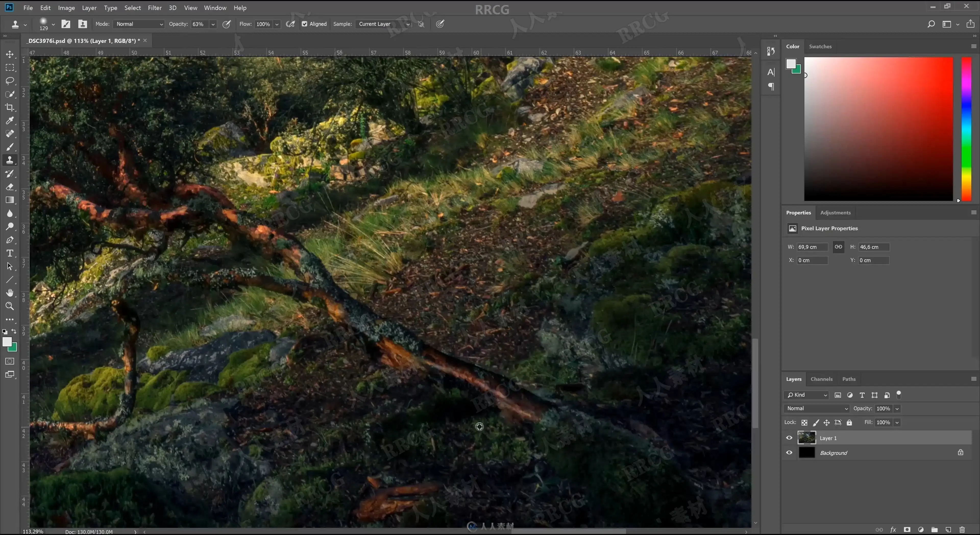
Task: Hide Layer 1 using eye icon
Action: point(789,438)
